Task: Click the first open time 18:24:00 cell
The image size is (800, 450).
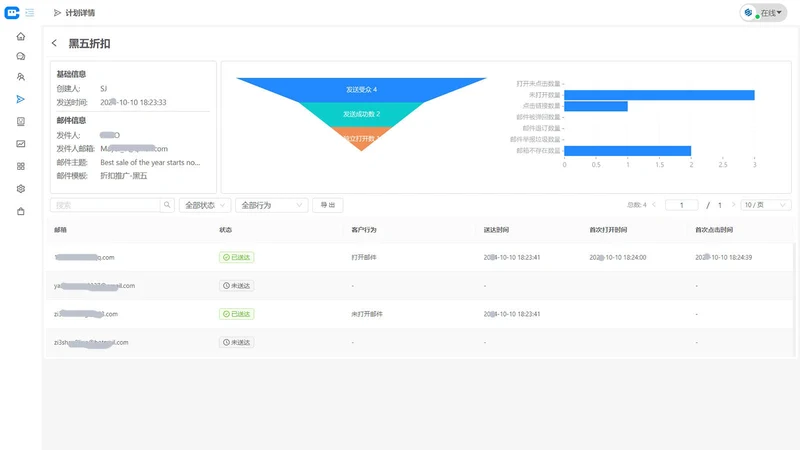Action: click(618, 257)
